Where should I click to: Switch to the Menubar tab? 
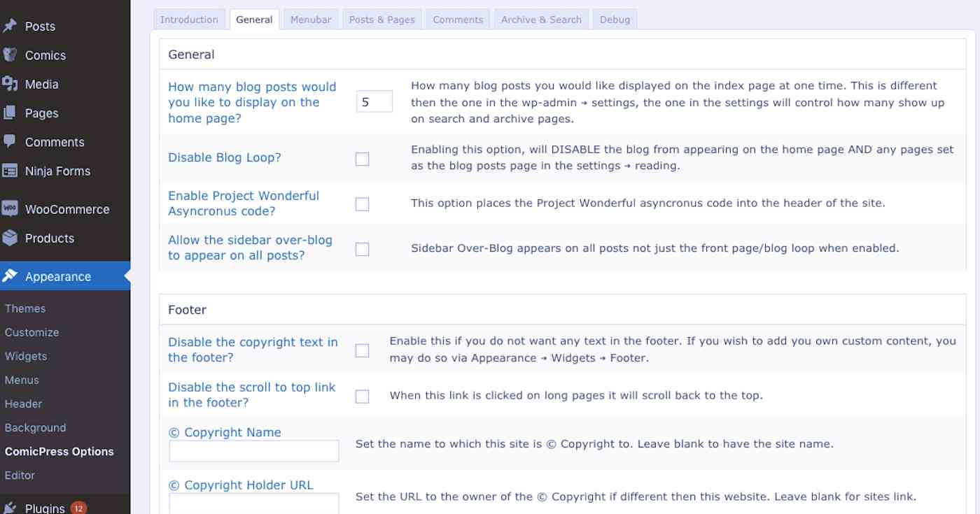tap(311, 19)
